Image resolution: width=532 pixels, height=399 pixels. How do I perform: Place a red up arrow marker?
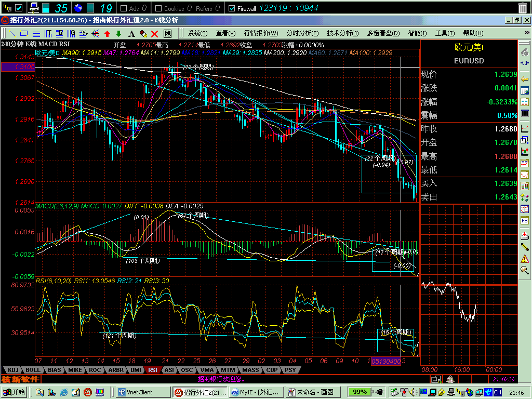(x=108, y=34)
